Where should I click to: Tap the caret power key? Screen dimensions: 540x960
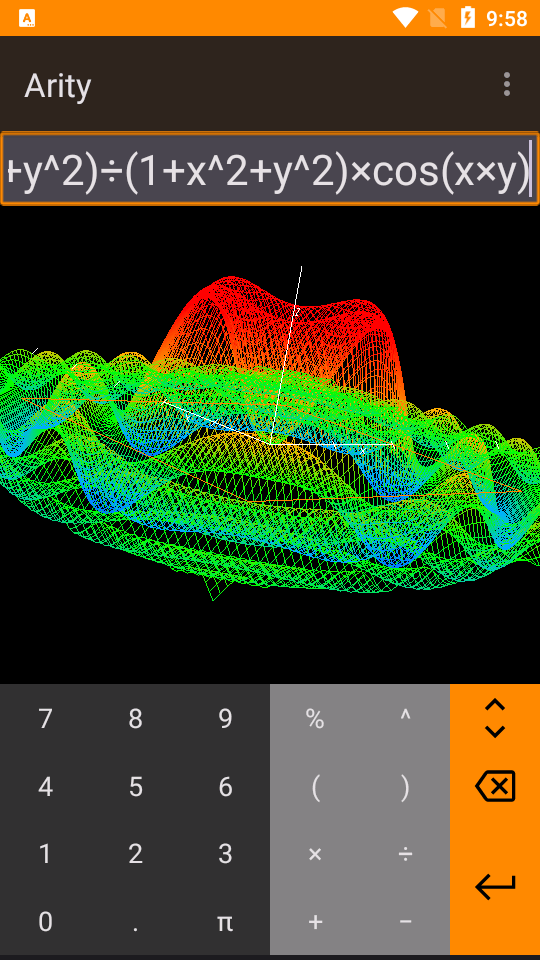[x=405, y=718]
